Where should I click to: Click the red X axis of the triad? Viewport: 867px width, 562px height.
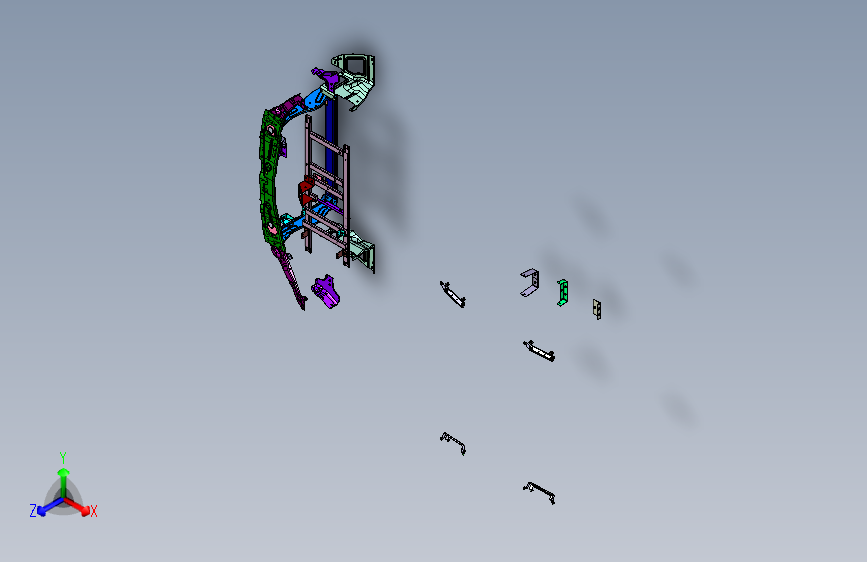point(76,506)
